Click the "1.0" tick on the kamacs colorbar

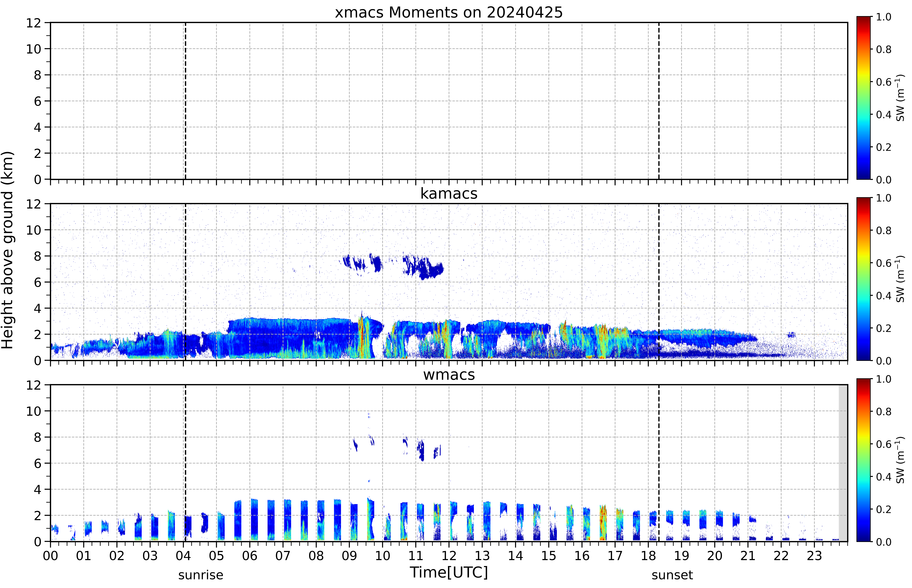(x=884, y=198)
